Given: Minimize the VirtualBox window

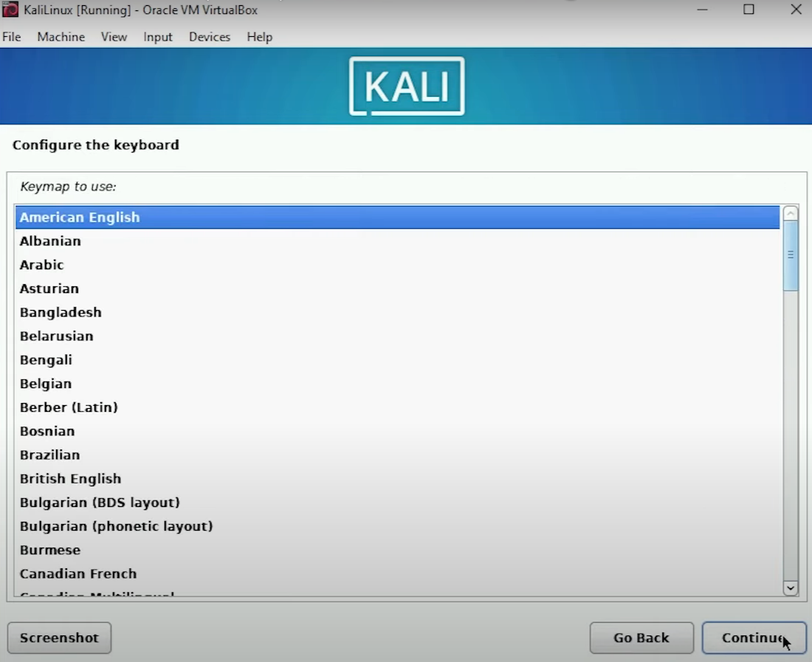Looking at the screenshot, I should click(x=702, y=10).
